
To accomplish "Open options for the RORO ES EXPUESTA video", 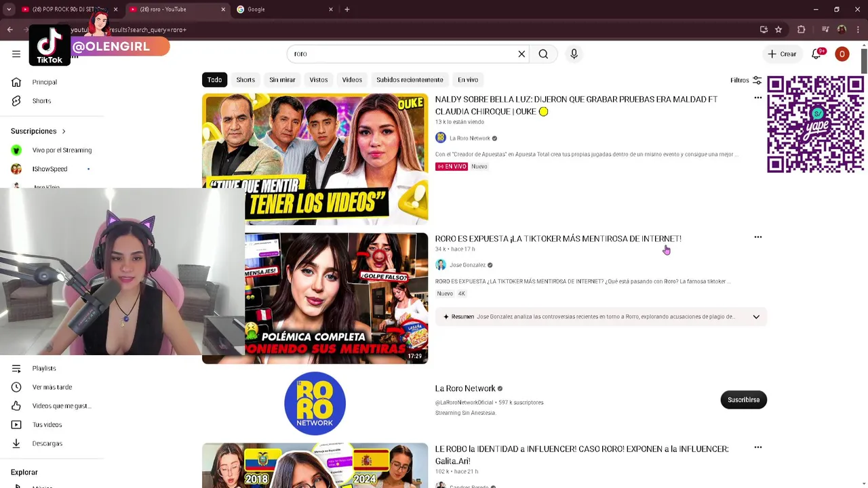I will click(x=758, y=237).
